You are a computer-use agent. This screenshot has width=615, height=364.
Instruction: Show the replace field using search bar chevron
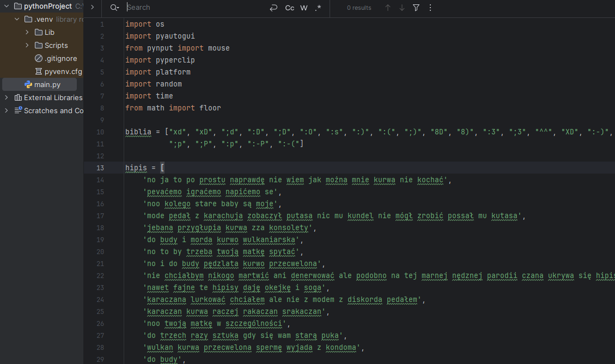[x=92, y=8]
